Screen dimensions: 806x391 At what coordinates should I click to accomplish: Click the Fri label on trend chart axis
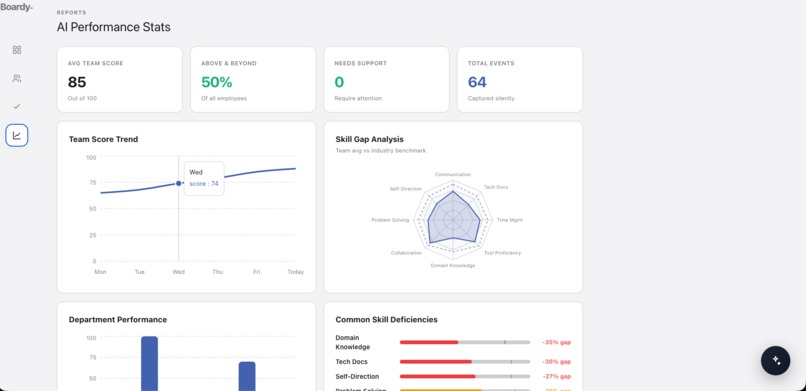pyautogui.click(x=257, y=272)
